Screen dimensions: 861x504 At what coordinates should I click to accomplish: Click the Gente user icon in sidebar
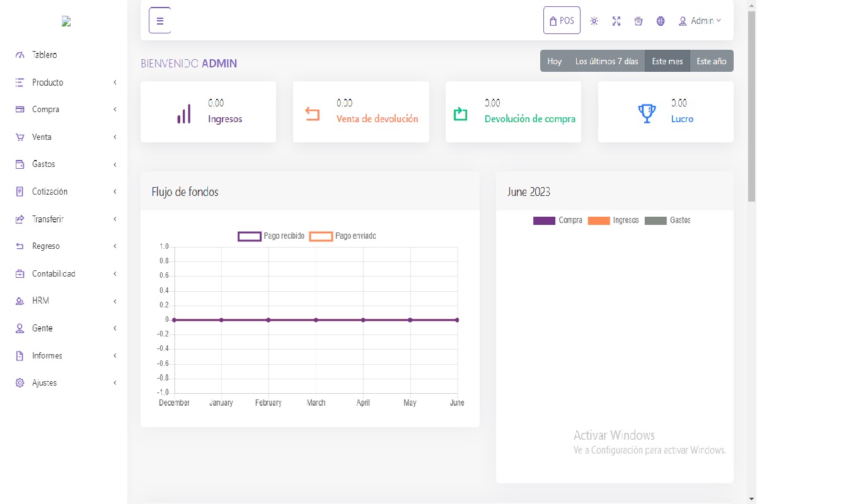(20, 328)
